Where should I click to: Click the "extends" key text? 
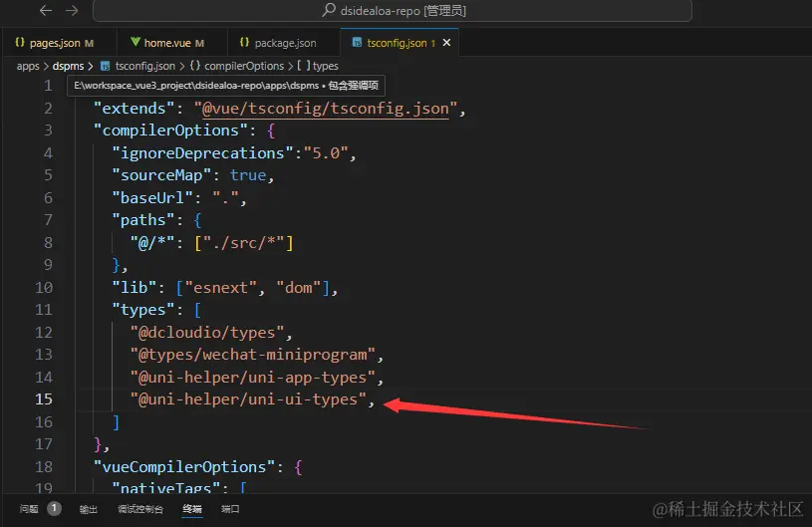pyautogui.click(x=134, y=109)
